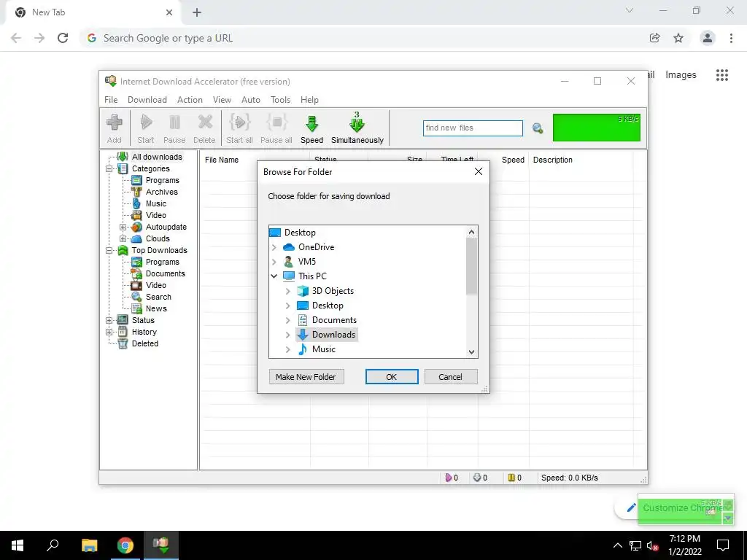
Task: Click the Start all toolbar icon
Action: point(239,128)
